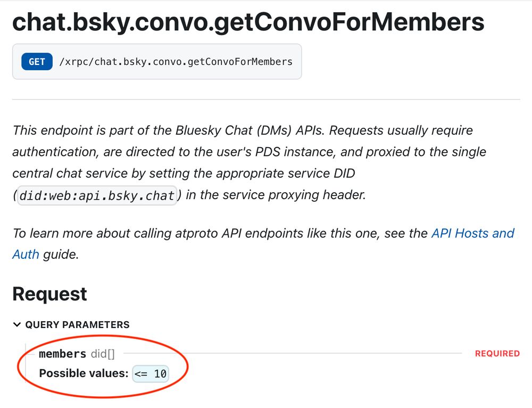Viewport: 532px width, 408px height.
Task: Click the /xrpc/chat.bsky.convo.getConvoForMembers endpoint path
Action: [176, 62]
